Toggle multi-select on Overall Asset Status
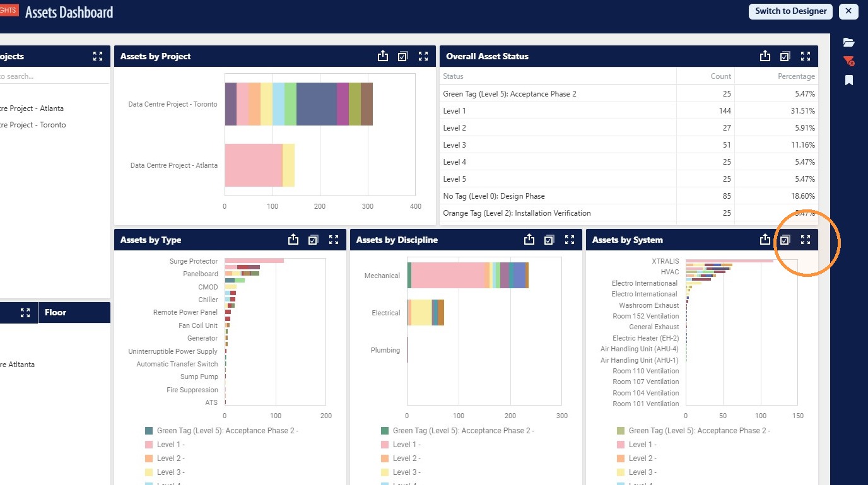868x485 pixels. pos(785,56)
